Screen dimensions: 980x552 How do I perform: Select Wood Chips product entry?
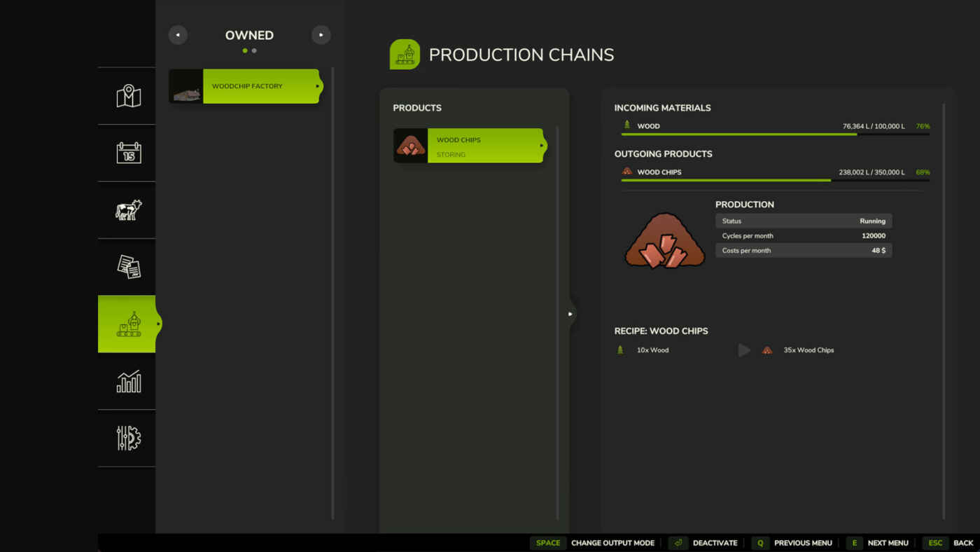(x=469, y=146)
